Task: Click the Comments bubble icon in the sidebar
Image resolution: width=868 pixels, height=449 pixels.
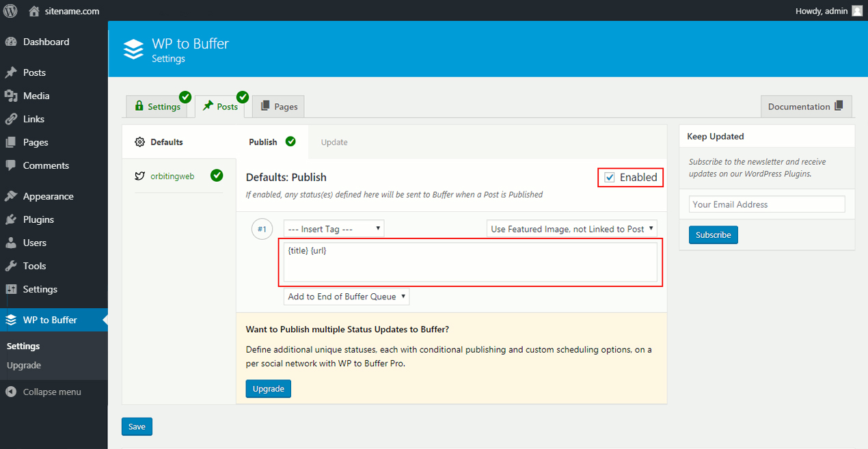Action: point(11,165)
